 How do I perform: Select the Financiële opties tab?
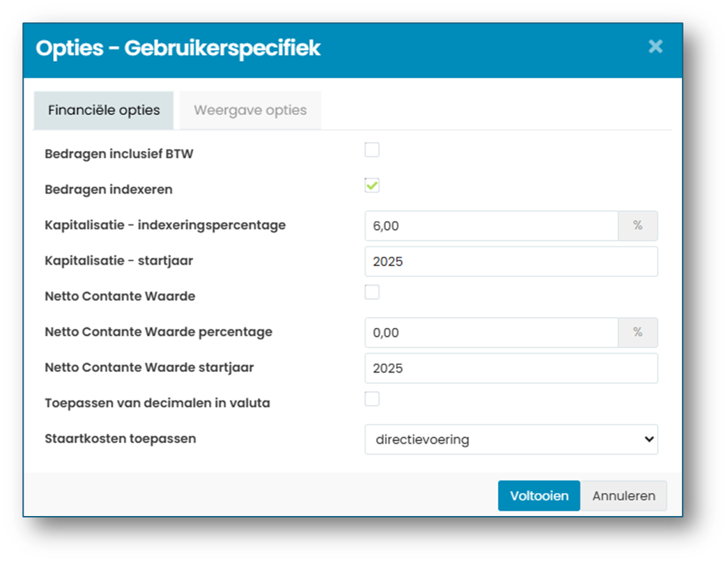(x=104, y=110)
